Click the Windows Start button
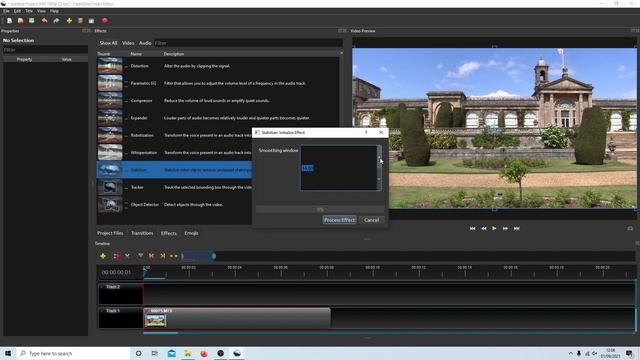The width and height of the screenshot is (640, 360). point(8,353)
